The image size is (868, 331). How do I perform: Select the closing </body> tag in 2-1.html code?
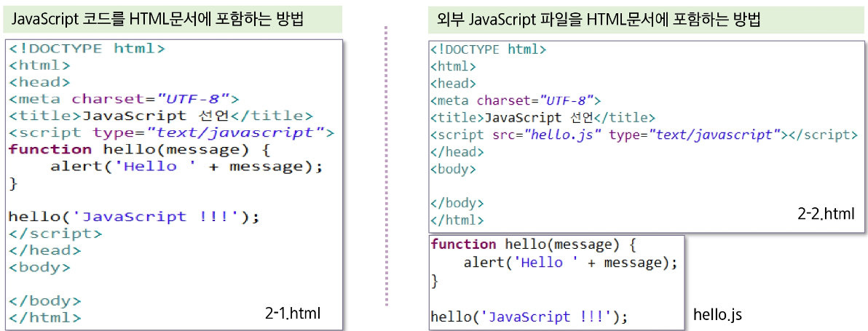point(45,301)
